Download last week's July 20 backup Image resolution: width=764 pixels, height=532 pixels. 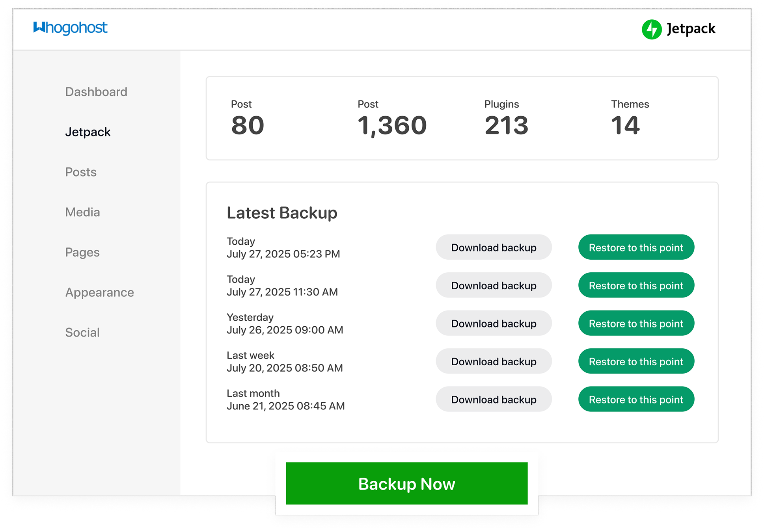point(494,361)
